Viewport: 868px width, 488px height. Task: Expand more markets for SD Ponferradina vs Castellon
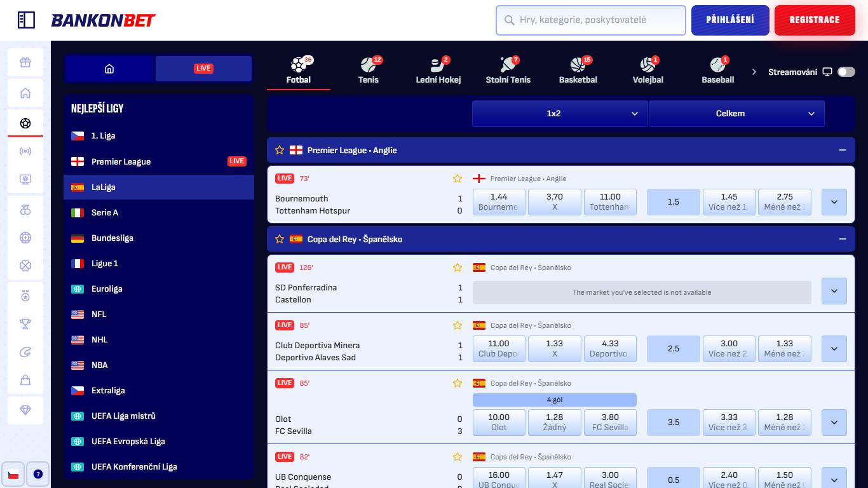pos(834,291)
